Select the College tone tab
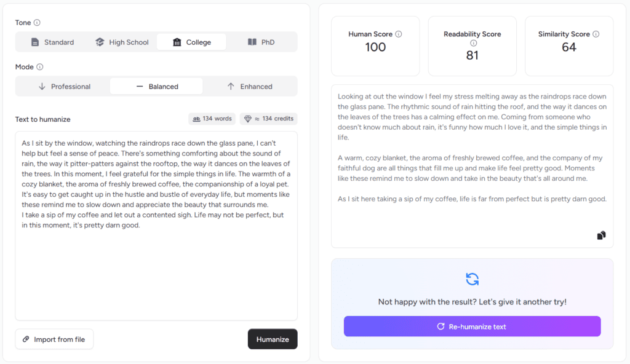 191,42
